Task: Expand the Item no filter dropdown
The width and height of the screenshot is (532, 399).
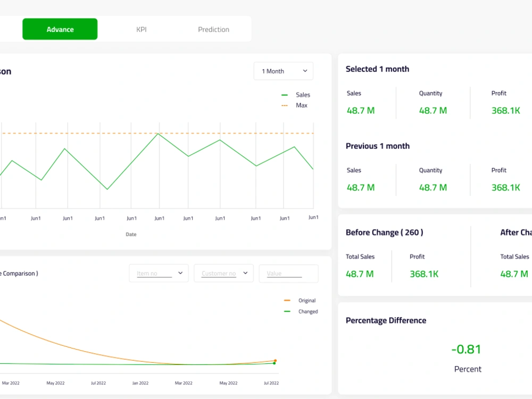Action: 159,273
